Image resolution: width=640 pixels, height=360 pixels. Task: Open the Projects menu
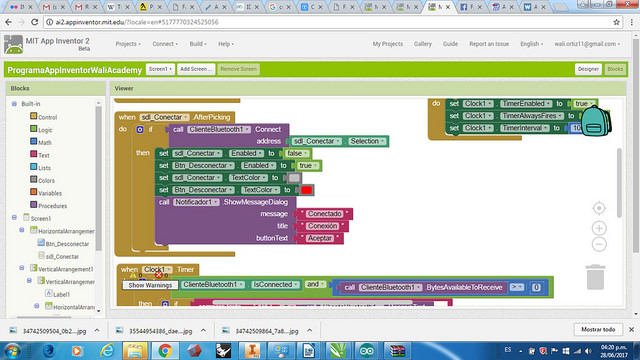coord(128,44)
